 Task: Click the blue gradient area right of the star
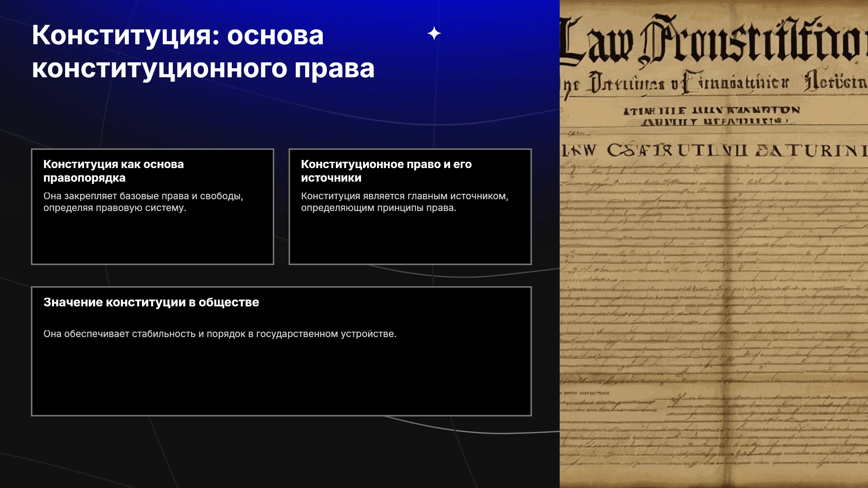tap(497, 33)
